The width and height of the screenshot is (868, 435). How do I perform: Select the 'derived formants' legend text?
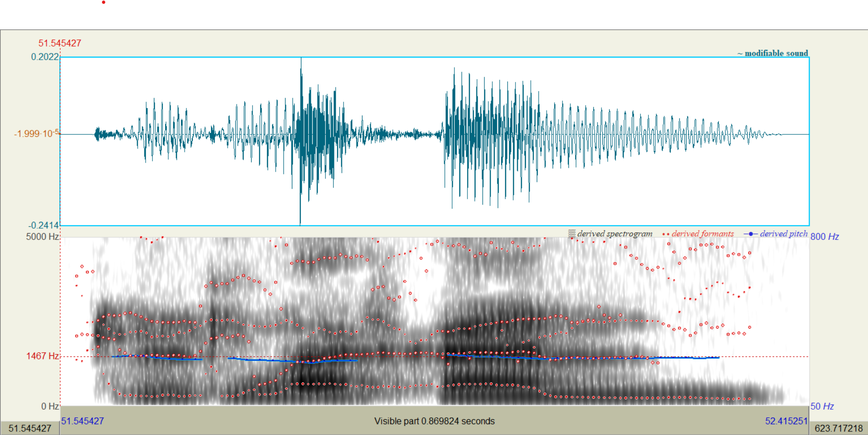tap(702, 234)
